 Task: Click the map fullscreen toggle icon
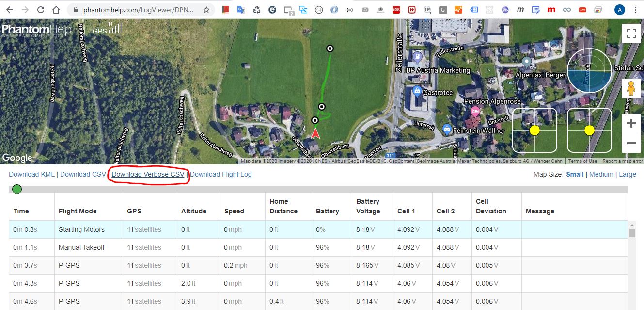tap(631, 33)
